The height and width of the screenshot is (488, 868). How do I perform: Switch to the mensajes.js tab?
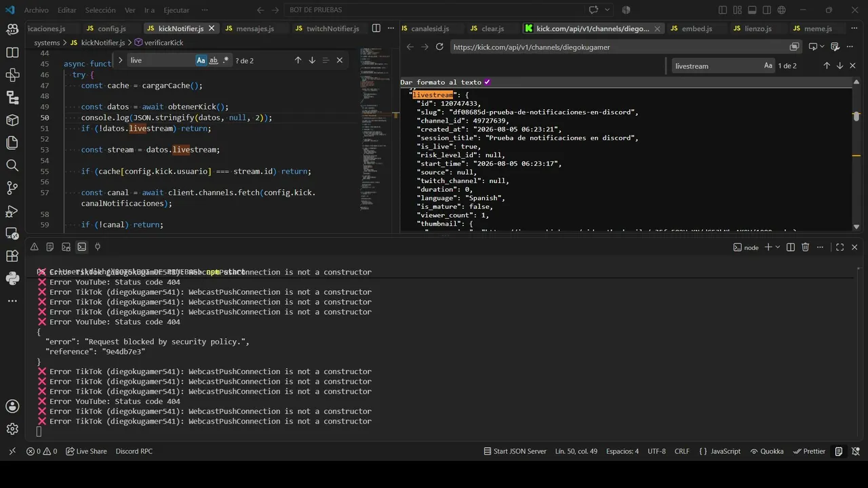coord(250,28)
